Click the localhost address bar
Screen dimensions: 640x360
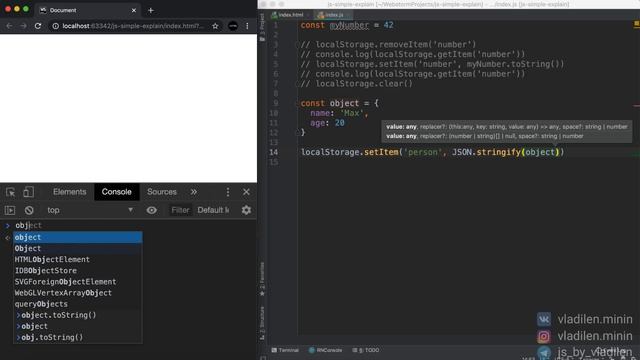click(133, 26)
